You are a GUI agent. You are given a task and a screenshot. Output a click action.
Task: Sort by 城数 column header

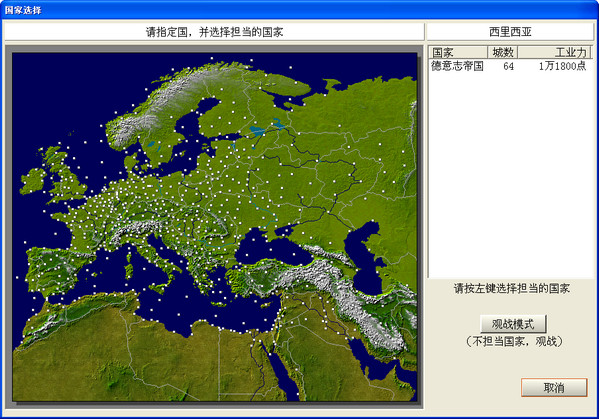coord(503,52)
